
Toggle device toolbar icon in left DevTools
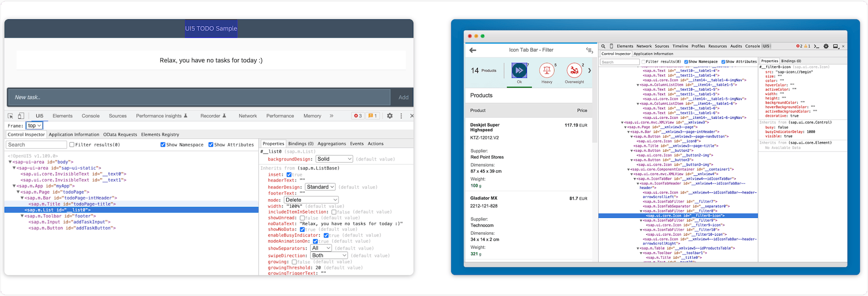click(21, 116)
